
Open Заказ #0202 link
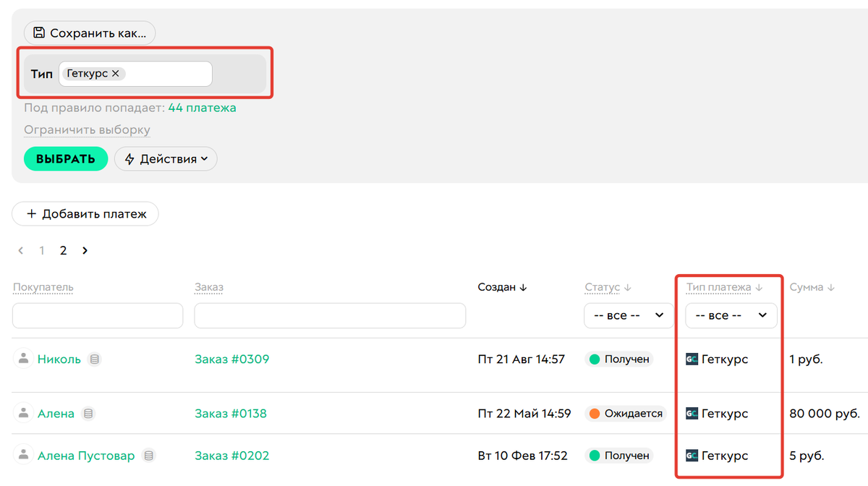pos(231,456)
